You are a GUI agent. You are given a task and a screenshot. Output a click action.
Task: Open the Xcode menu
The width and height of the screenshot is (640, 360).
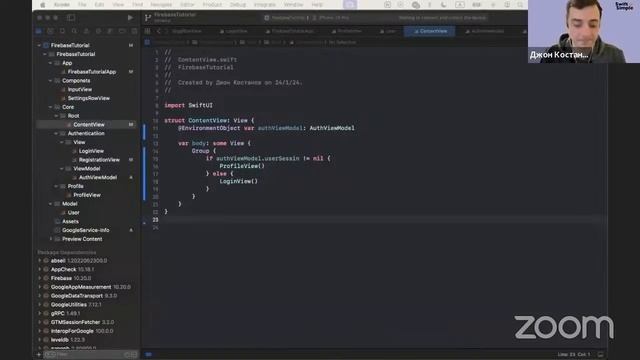click(x=62, y=4)
